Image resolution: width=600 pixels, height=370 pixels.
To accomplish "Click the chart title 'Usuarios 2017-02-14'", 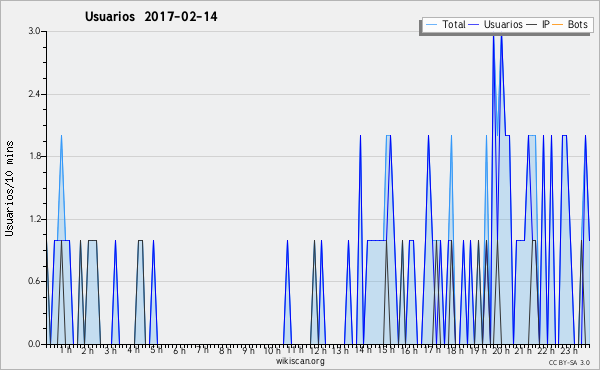I will 151,17.
